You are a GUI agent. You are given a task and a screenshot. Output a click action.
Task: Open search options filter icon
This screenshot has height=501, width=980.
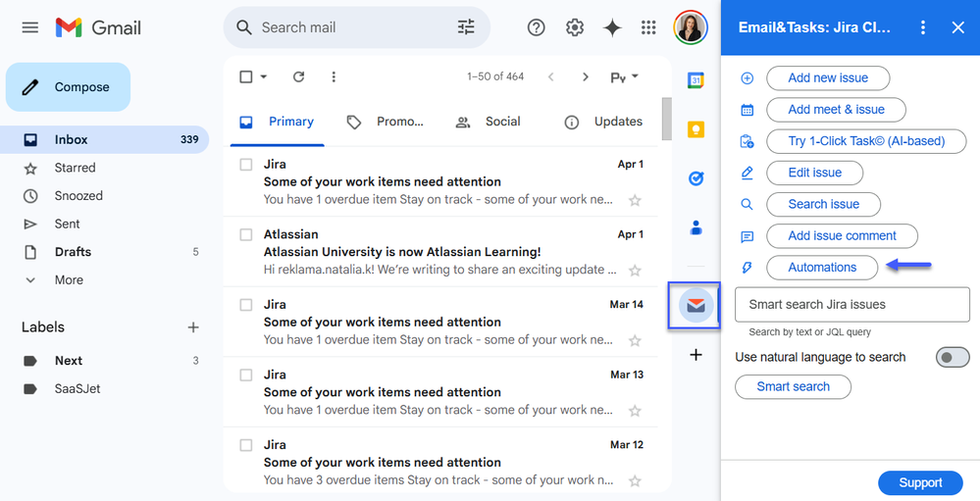click(466, 26)
